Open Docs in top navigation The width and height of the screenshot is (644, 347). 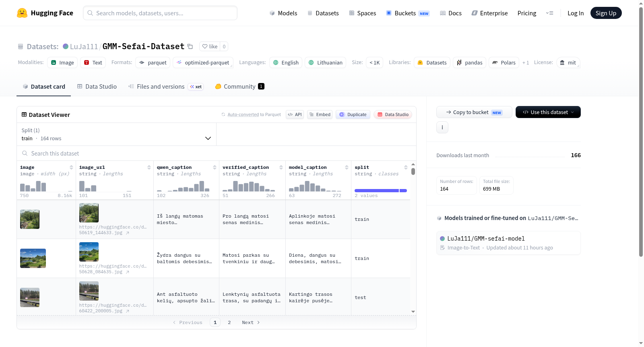pyautogui.click(x=450, y=13)
